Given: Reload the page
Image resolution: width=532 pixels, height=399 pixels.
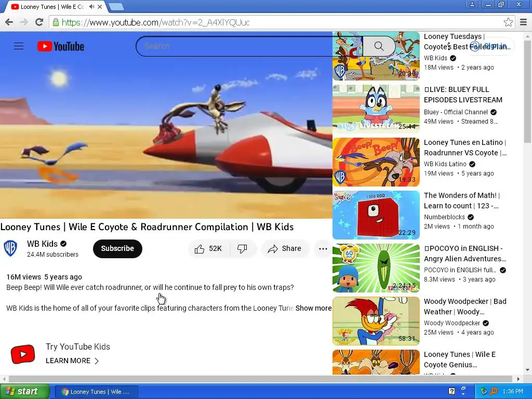Looking at the screenshot, I should [39, 22].
